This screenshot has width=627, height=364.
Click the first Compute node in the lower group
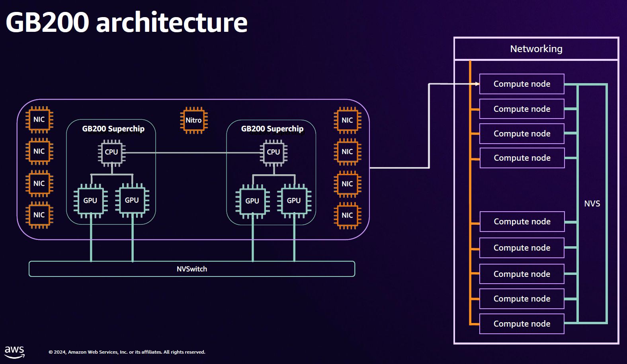click(522, 222)
